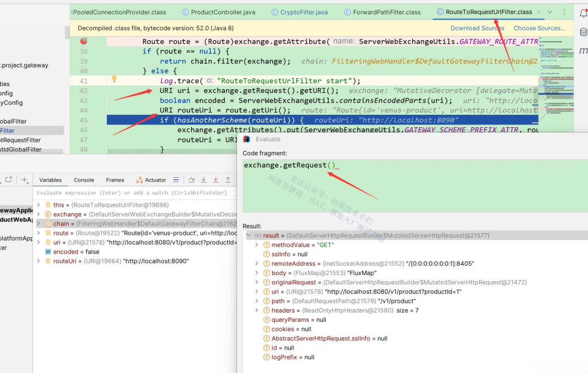Click the Step Out debugger icon

click(x=227, y=179)
